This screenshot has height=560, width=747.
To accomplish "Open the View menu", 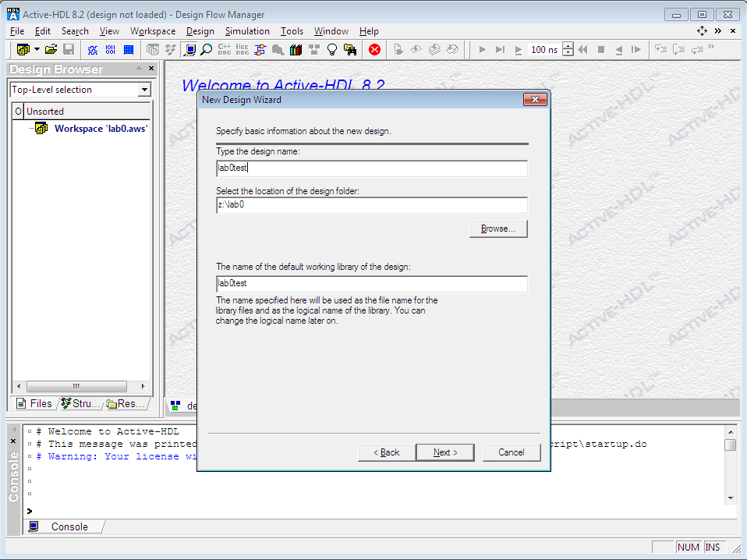I will pos(109,31).
